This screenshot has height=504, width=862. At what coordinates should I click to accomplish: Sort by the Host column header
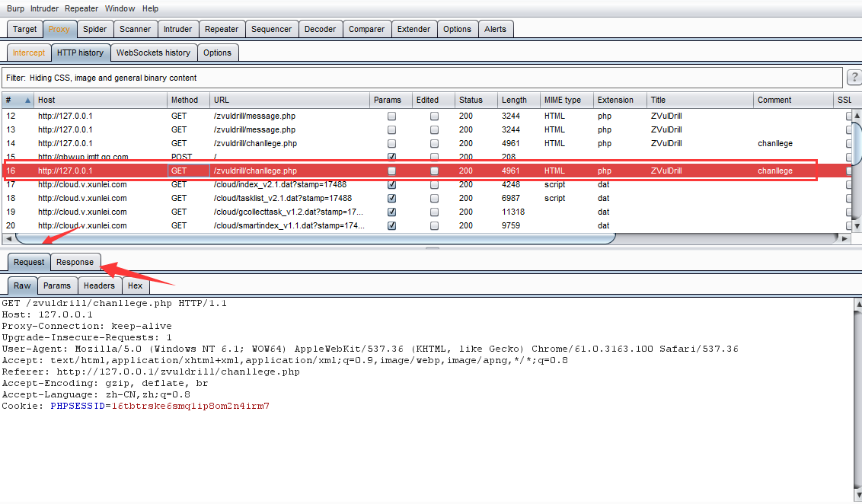pos(100,100)
